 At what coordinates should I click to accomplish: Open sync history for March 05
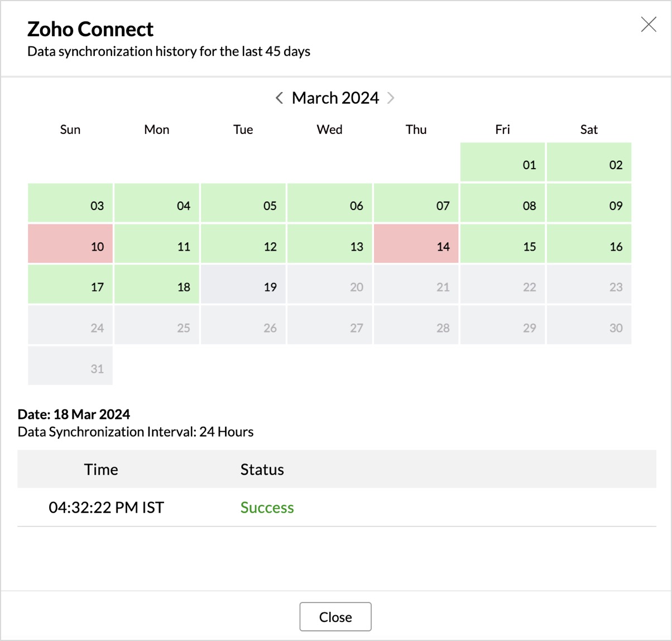(243, 203)
